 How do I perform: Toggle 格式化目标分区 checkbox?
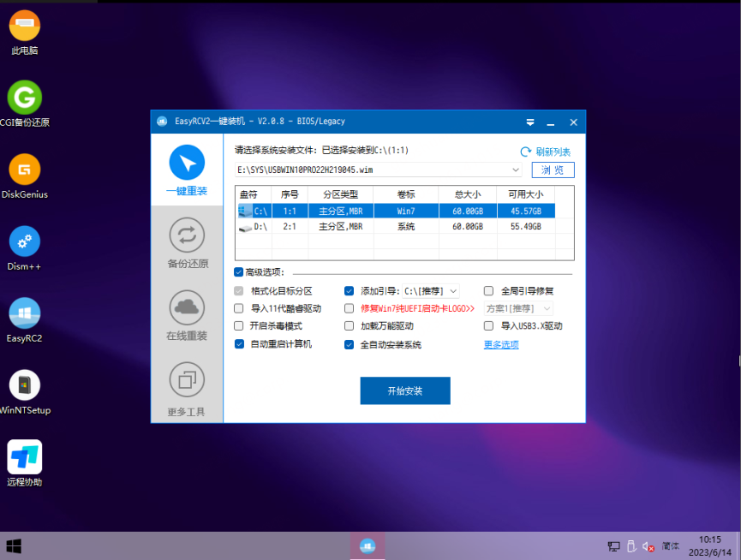(x=239, y=291)
